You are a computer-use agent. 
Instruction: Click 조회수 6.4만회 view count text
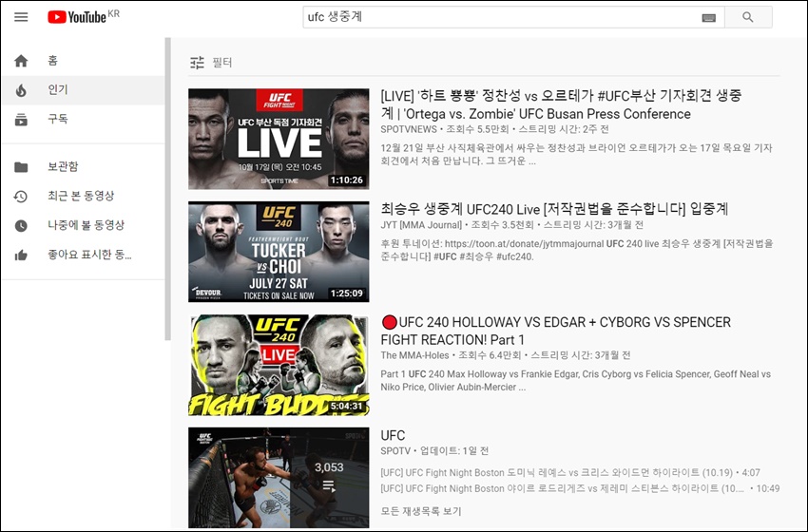490,355
